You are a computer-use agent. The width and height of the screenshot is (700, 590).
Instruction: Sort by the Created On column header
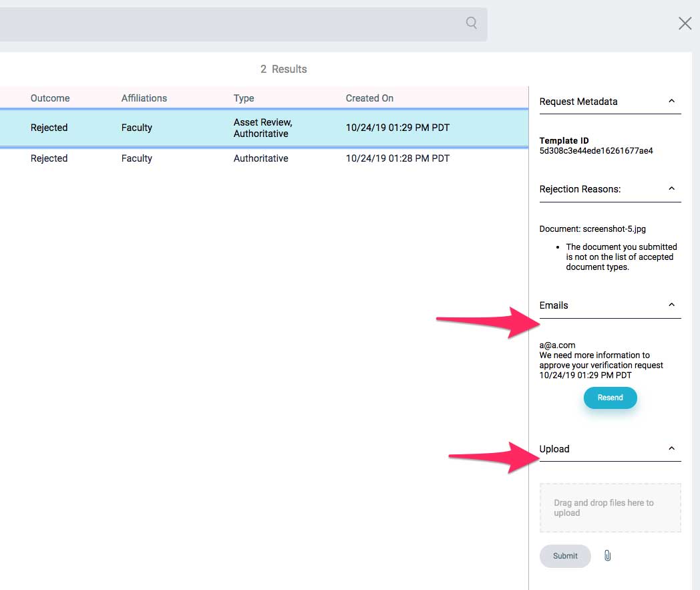369,98
